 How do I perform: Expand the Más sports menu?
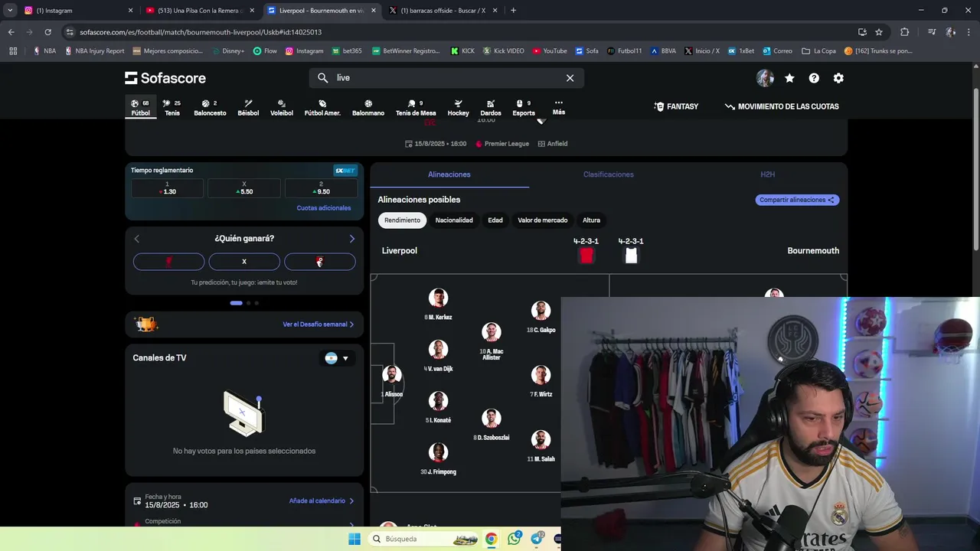[559, 107]
